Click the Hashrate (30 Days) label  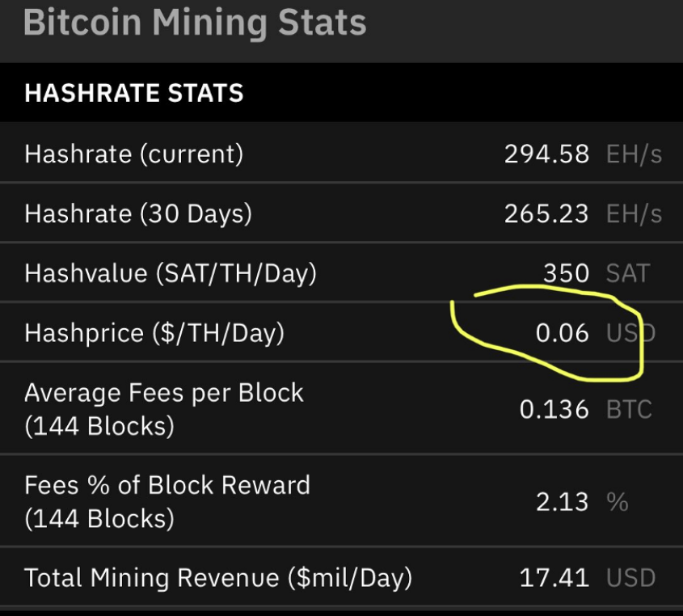[x=138, y=214]
